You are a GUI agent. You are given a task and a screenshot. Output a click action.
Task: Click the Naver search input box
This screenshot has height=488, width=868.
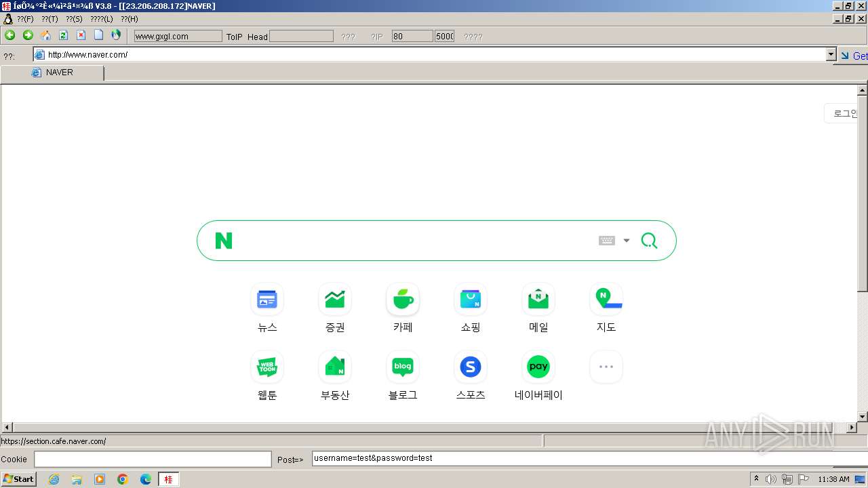(415, 241)
